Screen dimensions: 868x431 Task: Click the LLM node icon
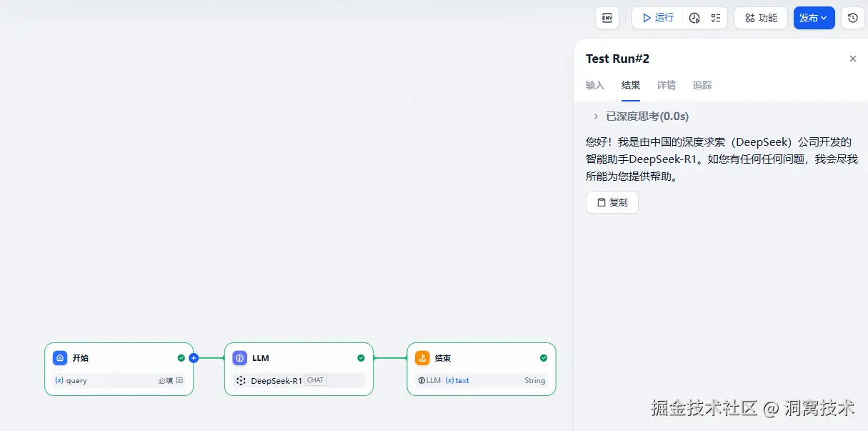pyautogui.click(x=240, y=358)
